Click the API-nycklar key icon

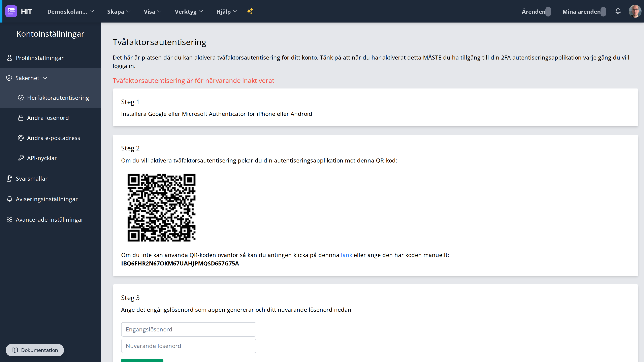[21, 158]
